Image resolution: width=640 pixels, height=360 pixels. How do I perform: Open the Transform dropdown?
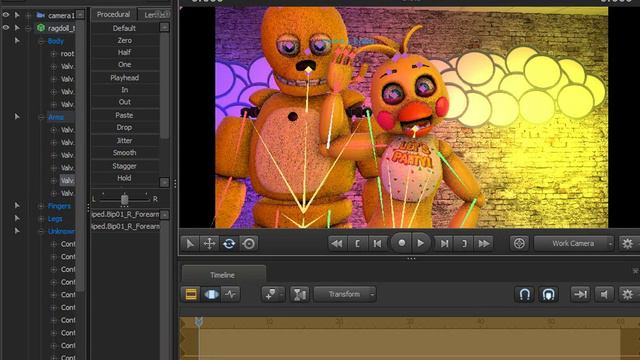[345, 294]
